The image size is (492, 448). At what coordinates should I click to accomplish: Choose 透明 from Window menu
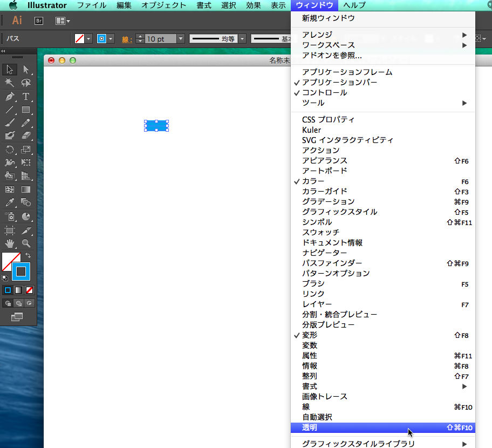tap(383, 427)
